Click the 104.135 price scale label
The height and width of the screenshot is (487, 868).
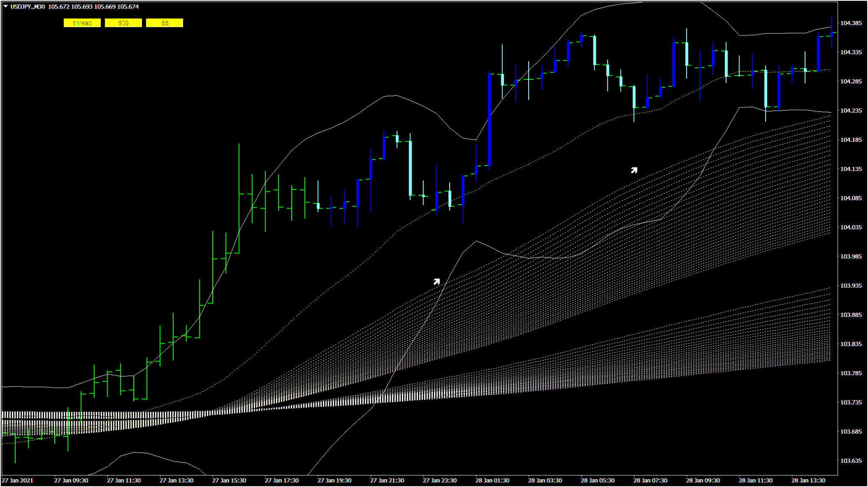coord(851,169)
